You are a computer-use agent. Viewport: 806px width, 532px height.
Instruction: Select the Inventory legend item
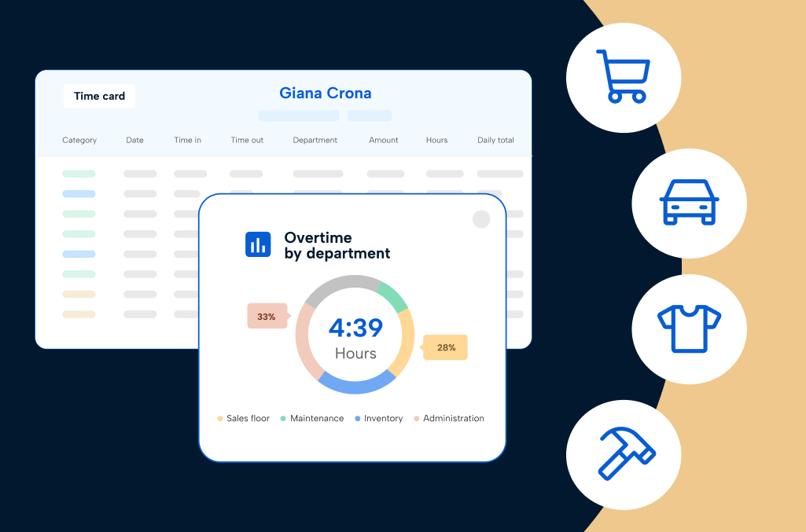[x=379, y=419]
